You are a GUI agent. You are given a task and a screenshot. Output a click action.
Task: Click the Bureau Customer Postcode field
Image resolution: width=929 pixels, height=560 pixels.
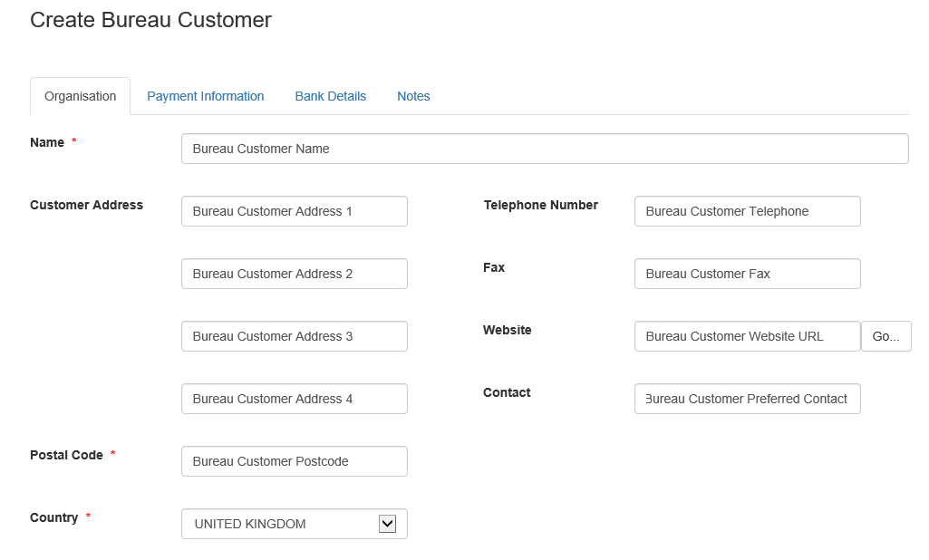(x=294, y=461)
